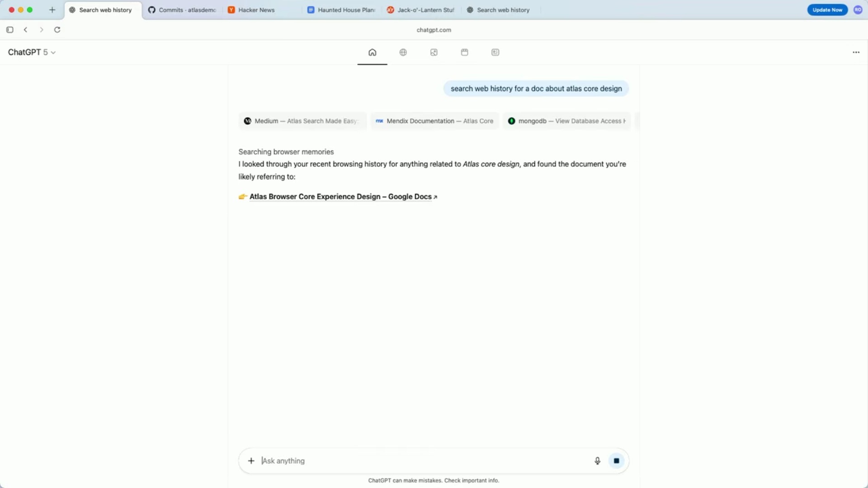This screenshot has width=868, height=488.
Task: Expand the ChatGPT 5 model dropdown
Action: (32, 52)
